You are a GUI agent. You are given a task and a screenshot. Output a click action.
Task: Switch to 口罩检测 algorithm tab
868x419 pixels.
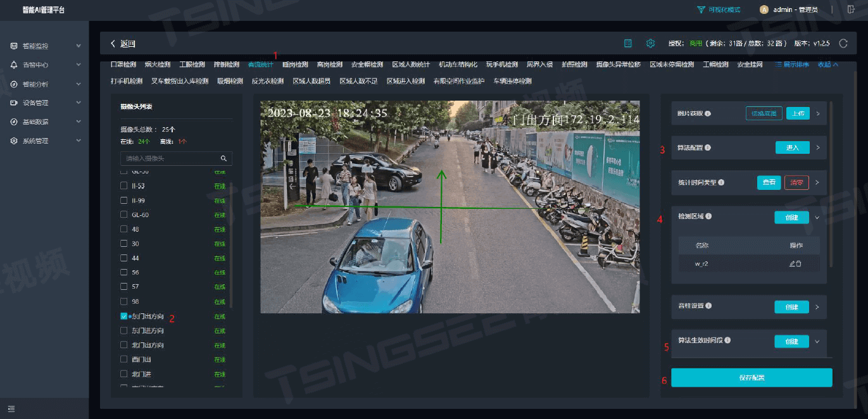[123, 65]
